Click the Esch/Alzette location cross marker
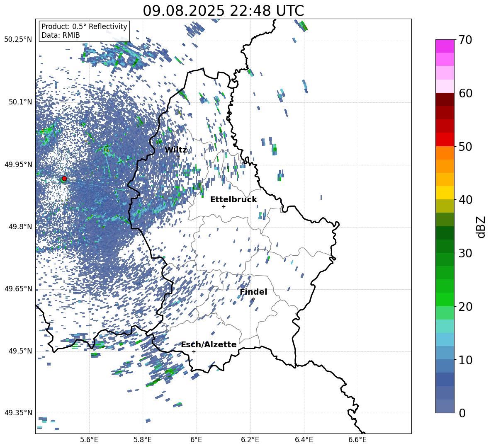The image size is (491, 448). [x=194, y=351]
